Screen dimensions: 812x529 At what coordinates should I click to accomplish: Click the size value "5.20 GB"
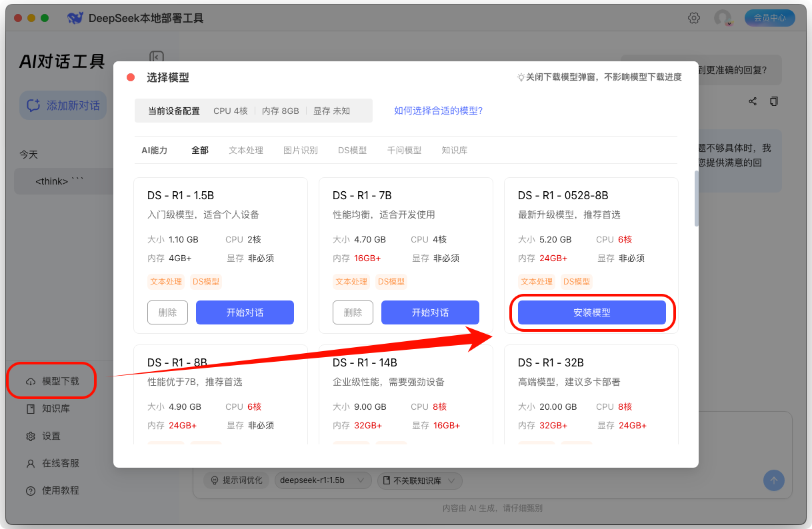pos(555,240)
